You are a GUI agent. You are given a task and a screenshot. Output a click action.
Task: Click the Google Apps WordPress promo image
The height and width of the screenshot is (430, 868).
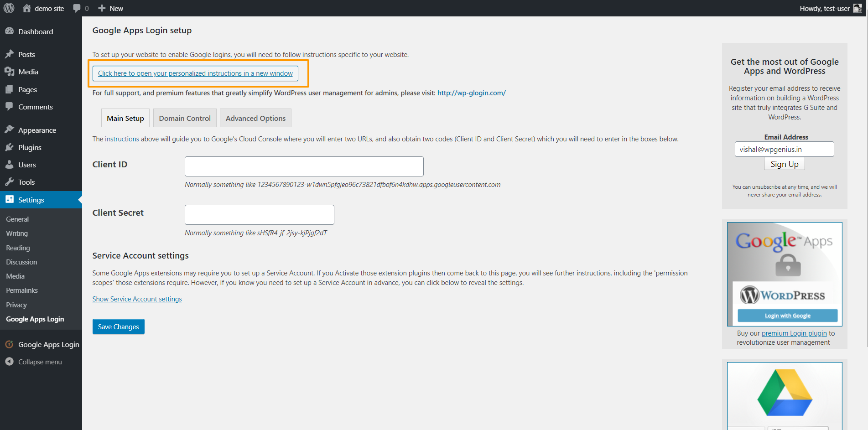(785, 274)
